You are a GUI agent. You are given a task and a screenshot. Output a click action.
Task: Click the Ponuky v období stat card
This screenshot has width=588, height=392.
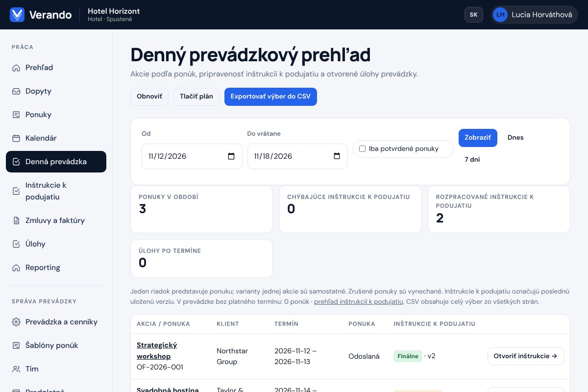point(201,209)
